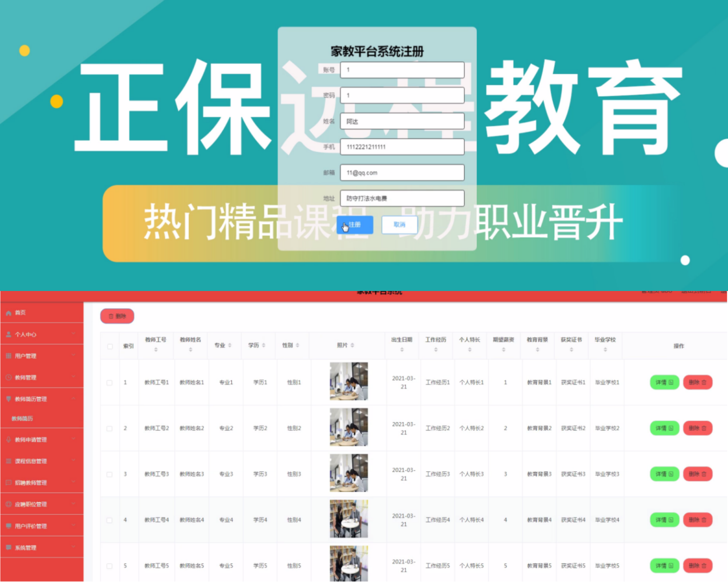Sort by 出生日期 using its arrows
The width and height of the screenshot is (728, 582).
pyautogui.click(x=402, y=350)
